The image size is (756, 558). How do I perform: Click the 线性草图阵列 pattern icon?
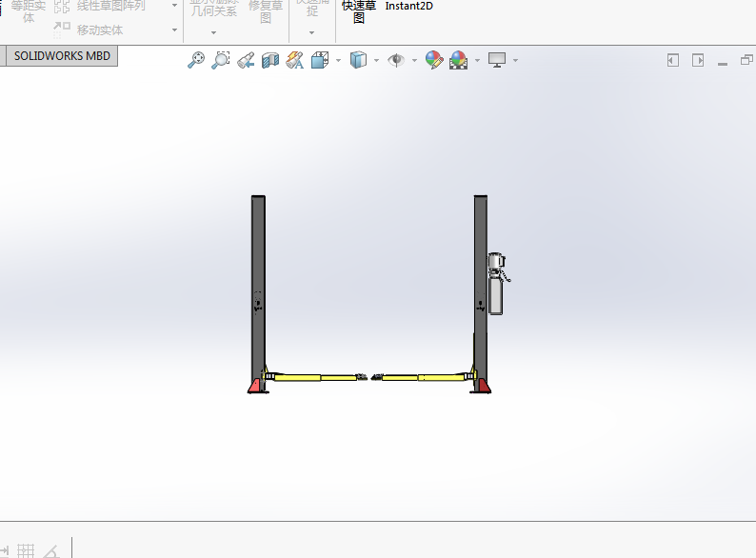(62, 7)
